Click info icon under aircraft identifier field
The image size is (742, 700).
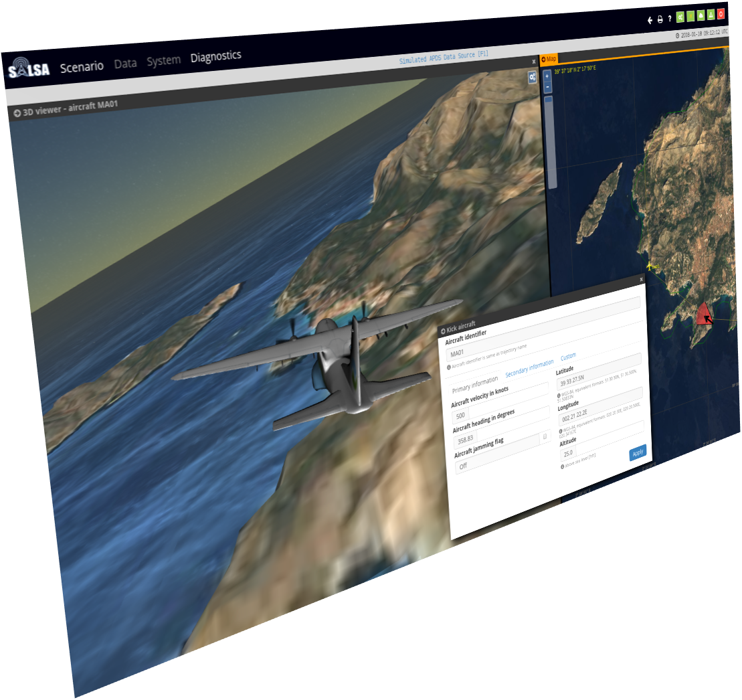coord(449,367)
